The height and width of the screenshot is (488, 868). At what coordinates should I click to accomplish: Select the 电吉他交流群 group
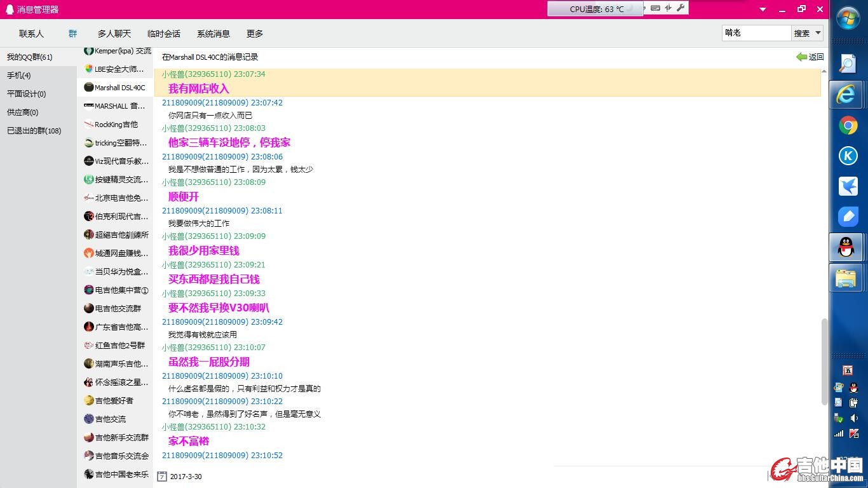pos(118,308)
